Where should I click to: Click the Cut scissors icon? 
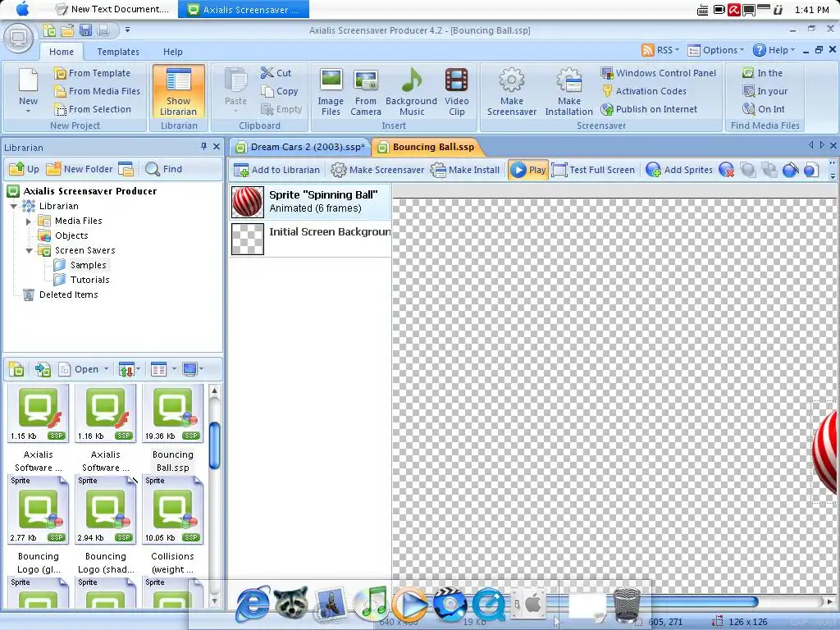pyautogui.click(x=267, y=73)
